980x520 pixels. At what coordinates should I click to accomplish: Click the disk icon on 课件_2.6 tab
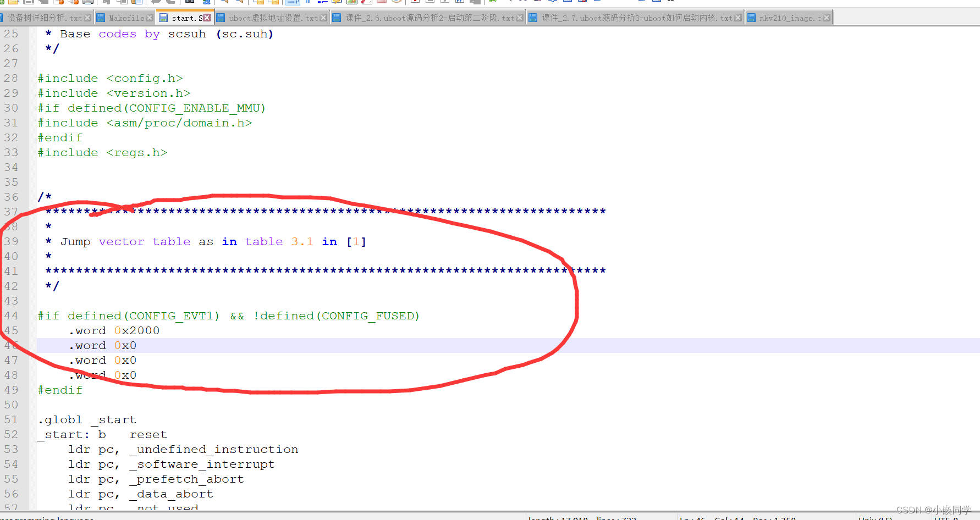pyautogui.click(x=337, y=18)
